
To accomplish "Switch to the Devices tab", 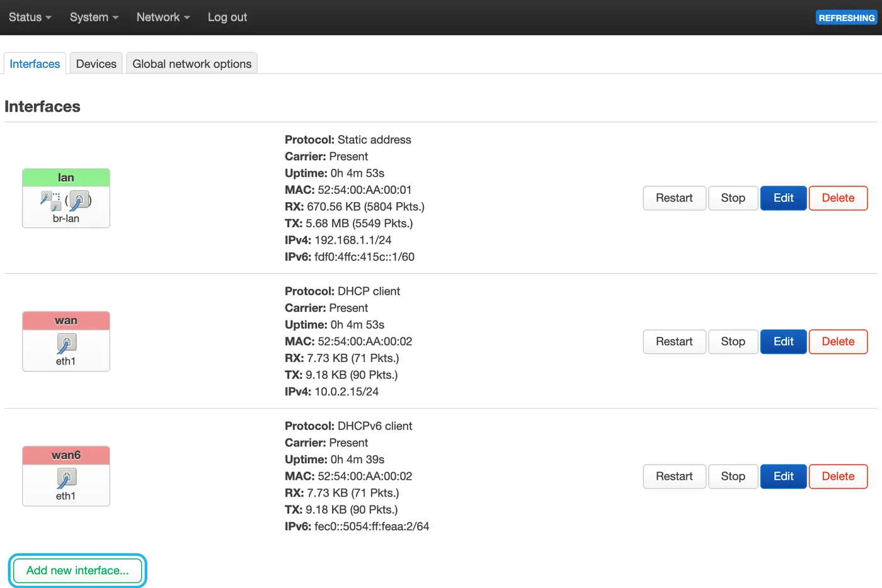I will [96, 64].
